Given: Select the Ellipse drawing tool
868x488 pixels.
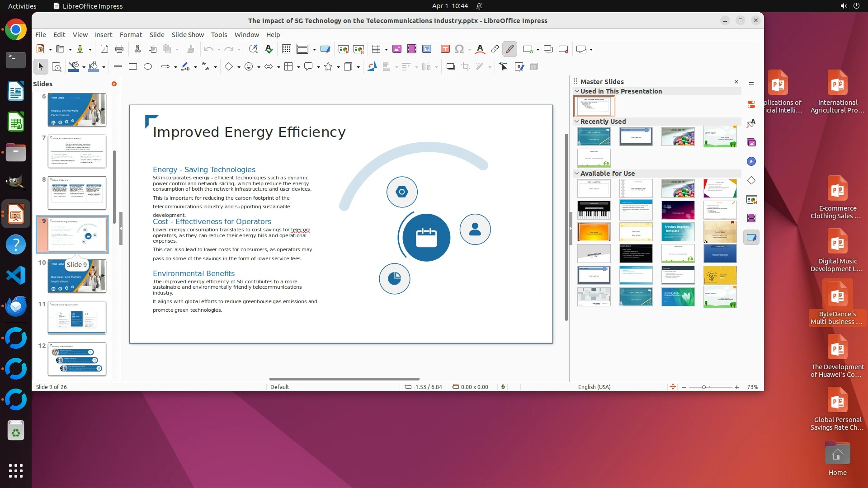Looking at the screenshot, I should 148,67.
